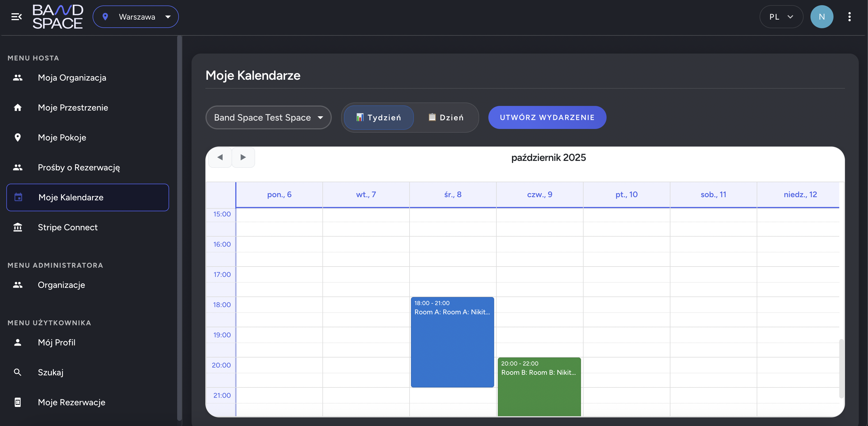Click the Szukaj magnifier icon
This screenshot has width=868, height=426.
[x=18, y=372]
